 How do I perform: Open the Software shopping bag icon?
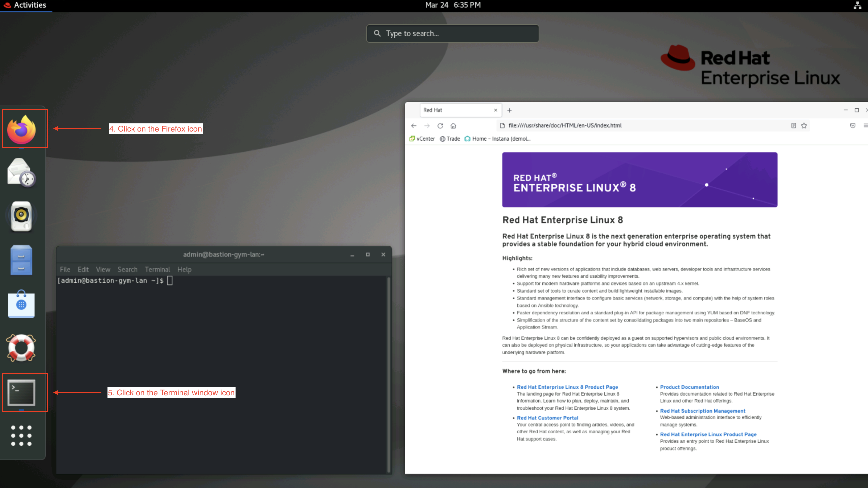pos(22,304)
